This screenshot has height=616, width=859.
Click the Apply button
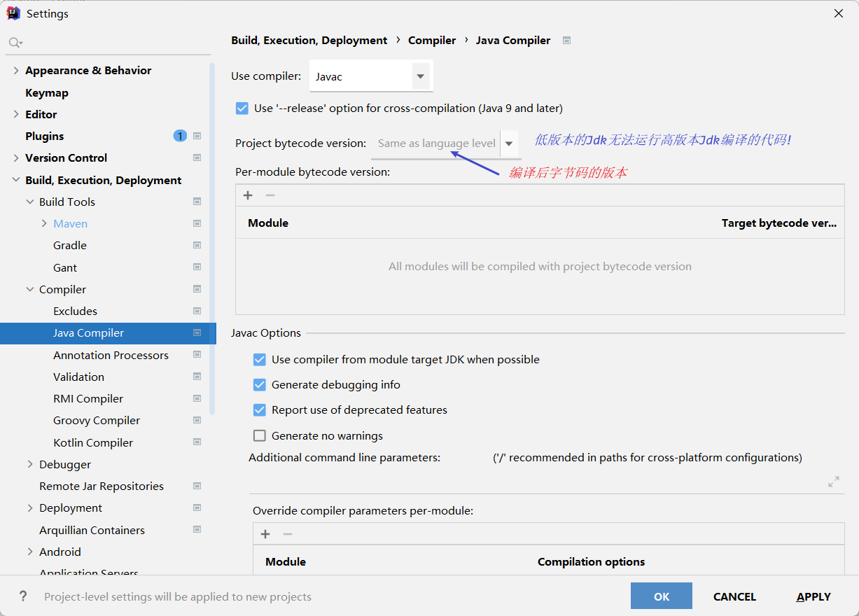(x=813, y=596)
